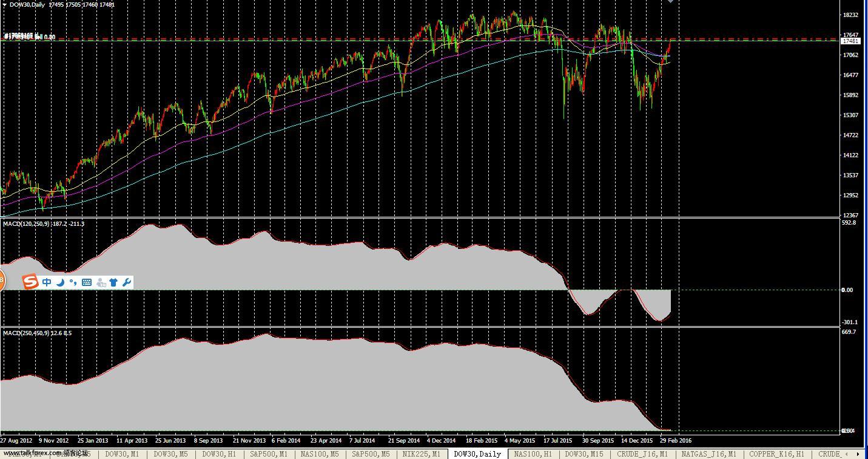Click the 14122 price scale value
This screenshot has width=868, height=459.
[x=851, y=155]
